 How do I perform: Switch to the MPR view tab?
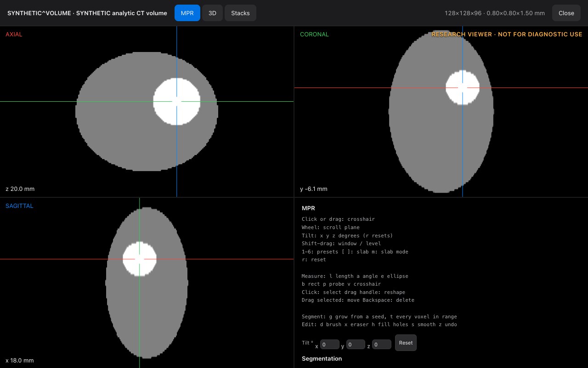tap(187, 13)
